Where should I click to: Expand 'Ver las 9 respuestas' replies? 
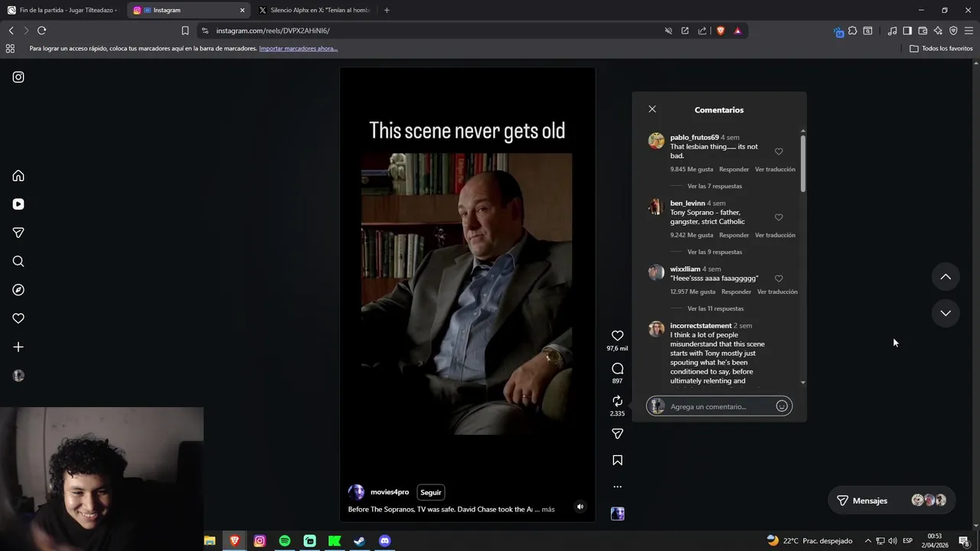(714, 252)
